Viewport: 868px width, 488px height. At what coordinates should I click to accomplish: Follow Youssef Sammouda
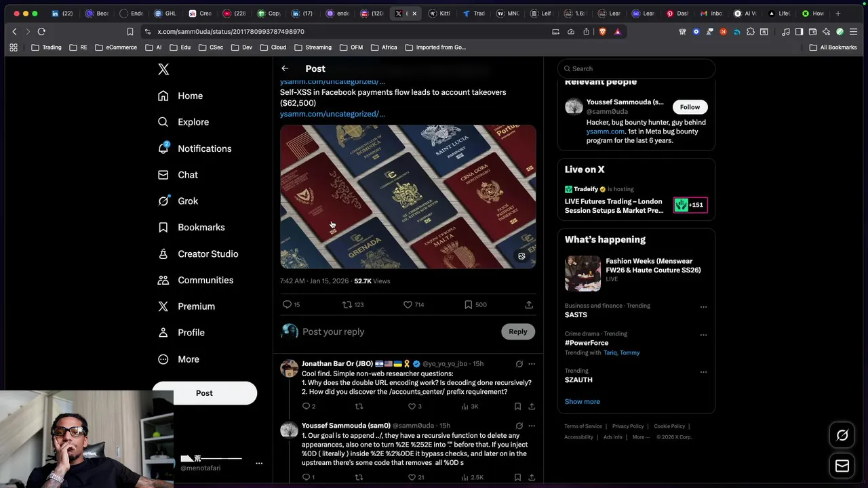690,107
